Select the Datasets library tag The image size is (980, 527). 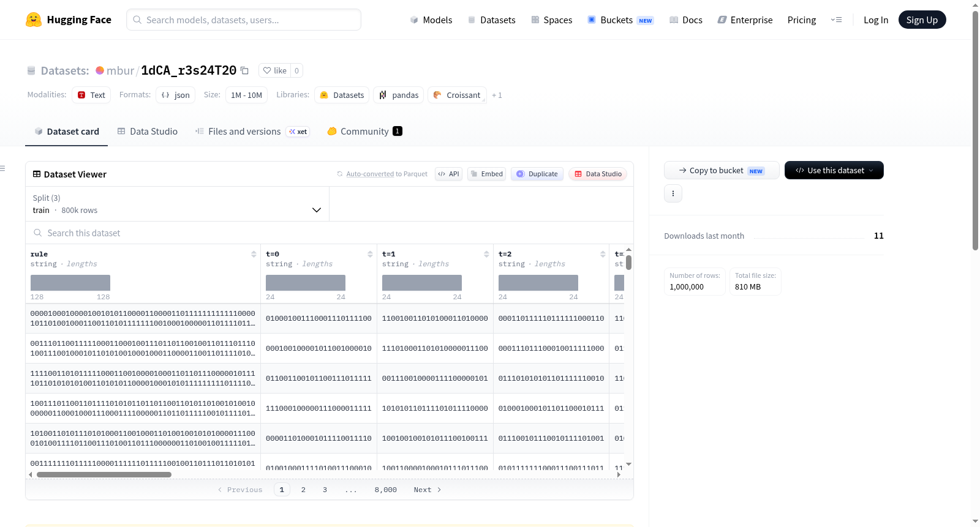[x=342, y=95]
